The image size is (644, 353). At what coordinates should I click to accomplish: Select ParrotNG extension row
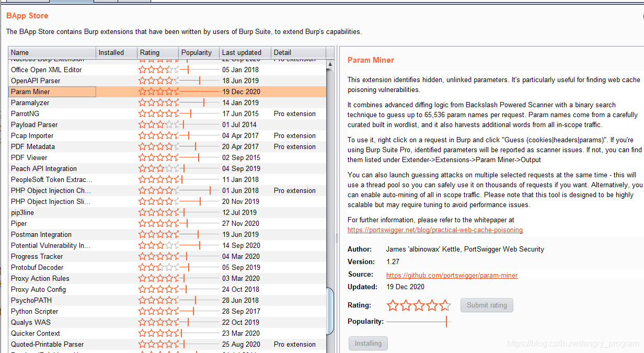point(167,113)
